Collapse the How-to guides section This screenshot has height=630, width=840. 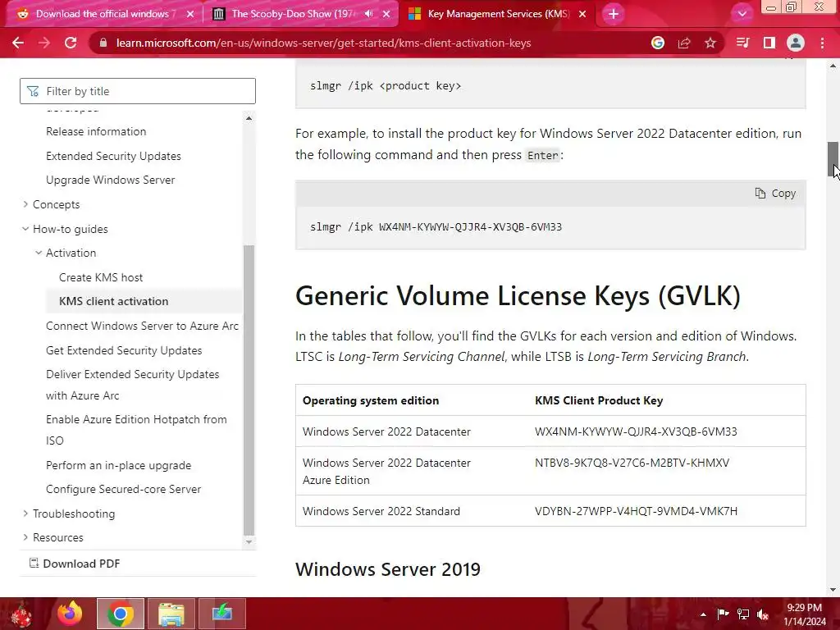pyautogui.click(x=65, y=229)
